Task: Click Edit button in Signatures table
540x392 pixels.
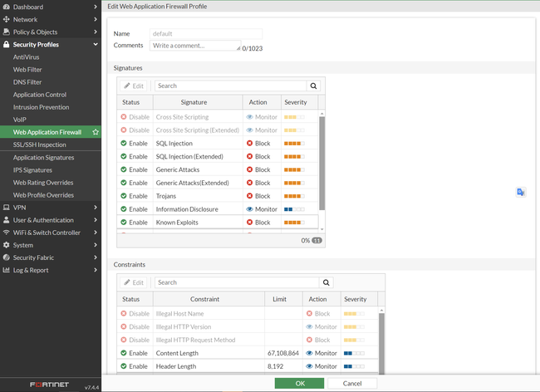Action: pos(133,86)
